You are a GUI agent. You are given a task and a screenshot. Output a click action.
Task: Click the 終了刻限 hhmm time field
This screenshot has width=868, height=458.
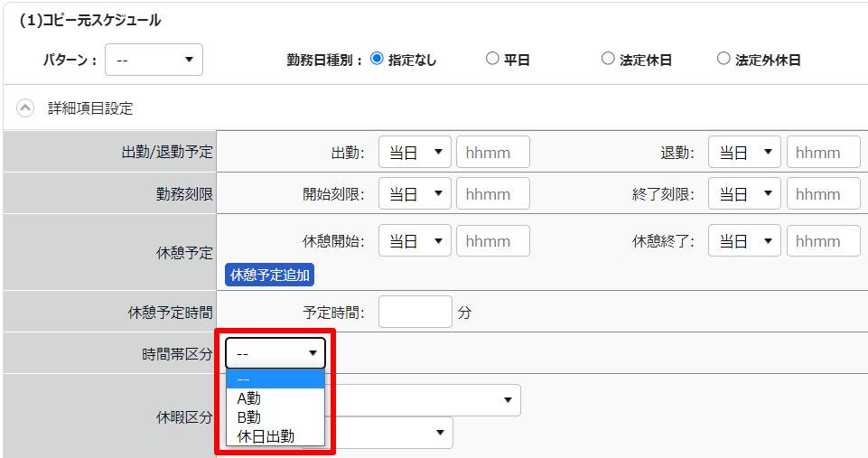click(823, 193)
